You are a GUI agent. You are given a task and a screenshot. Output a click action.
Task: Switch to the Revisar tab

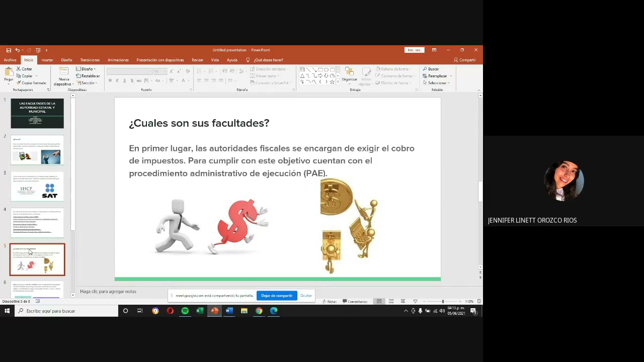198,60
